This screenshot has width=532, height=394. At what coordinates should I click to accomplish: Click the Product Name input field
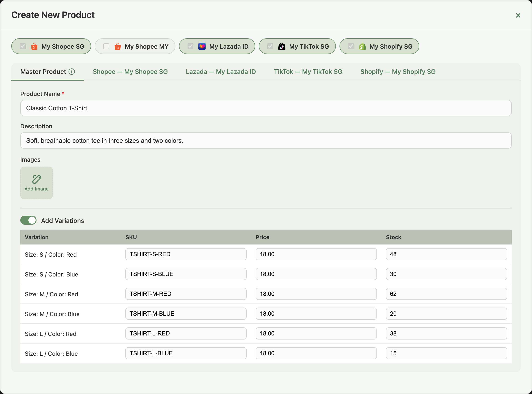coord(266,108)
